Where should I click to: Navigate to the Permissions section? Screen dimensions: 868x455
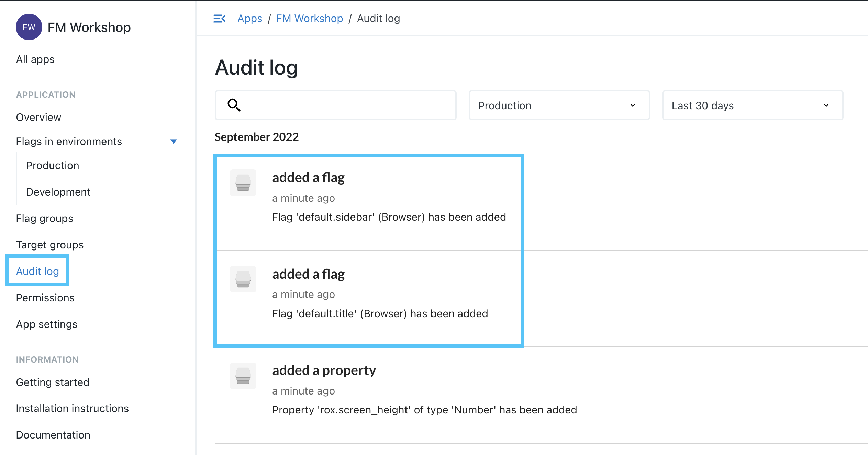tap(45, 297)
